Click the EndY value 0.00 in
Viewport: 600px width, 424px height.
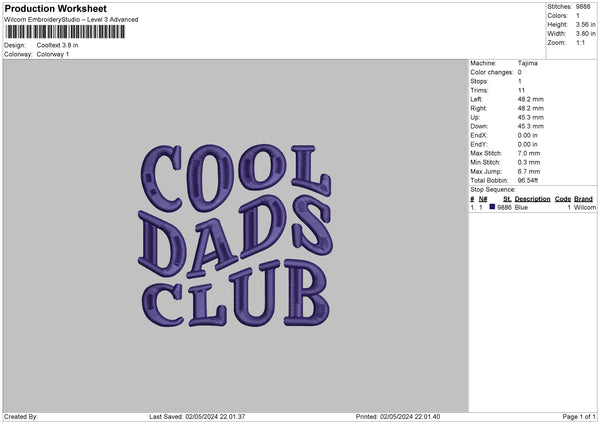[528, 144]
